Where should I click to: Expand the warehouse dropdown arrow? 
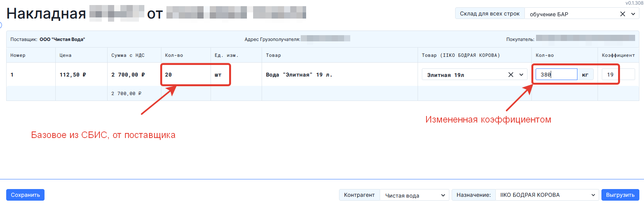point(633,14)
